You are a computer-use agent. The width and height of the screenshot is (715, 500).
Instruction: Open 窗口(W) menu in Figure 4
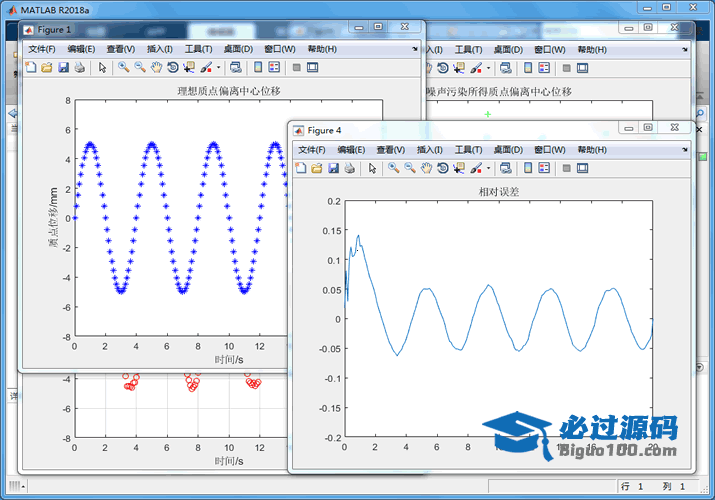point(549,149)
